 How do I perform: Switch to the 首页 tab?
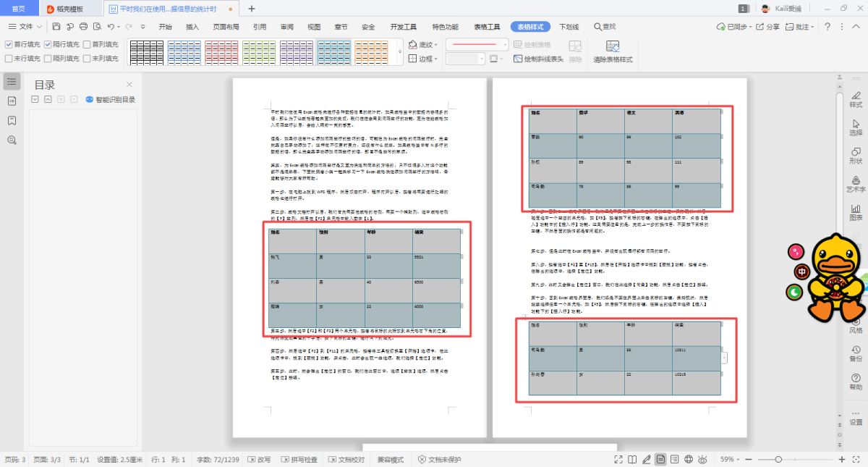[x=19, y=9]
